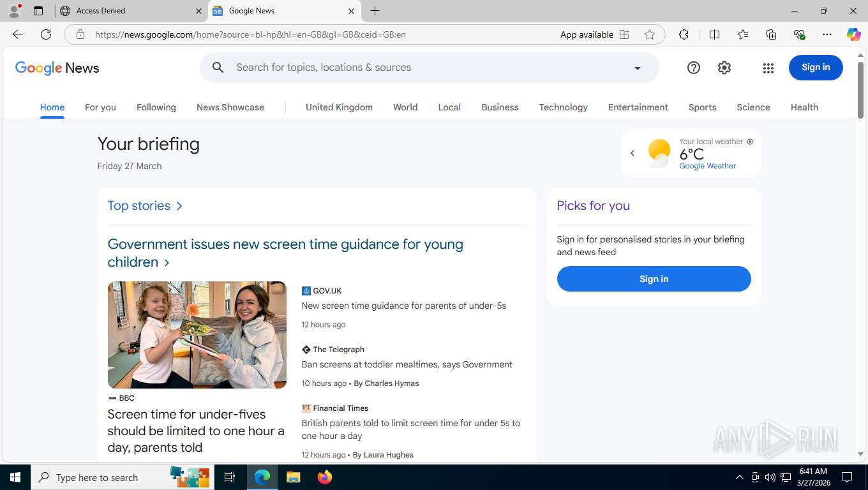868x490 pixels.
Task: Add this page to favourites star
Action: click(x=650, y=34)
